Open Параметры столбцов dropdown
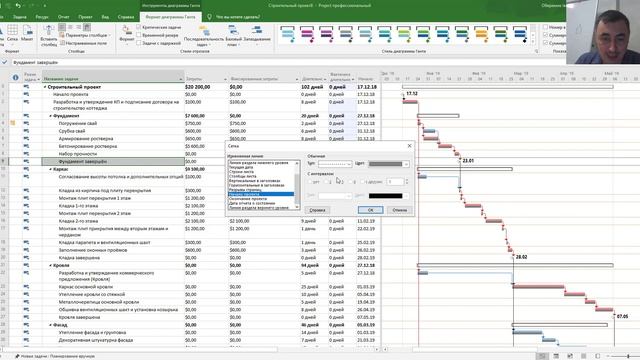Screen dimensions: 640x360 coord(86,35)
